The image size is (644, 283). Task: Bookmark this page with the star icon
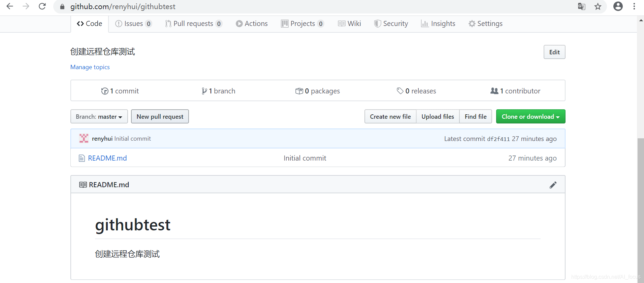click(598, 6)
